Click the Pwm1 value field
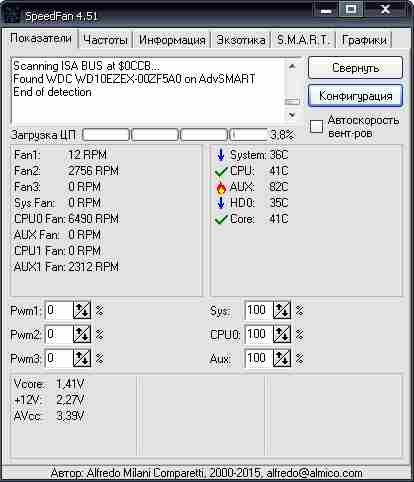Screen dimensions: 414x482 tap(59, 310)
